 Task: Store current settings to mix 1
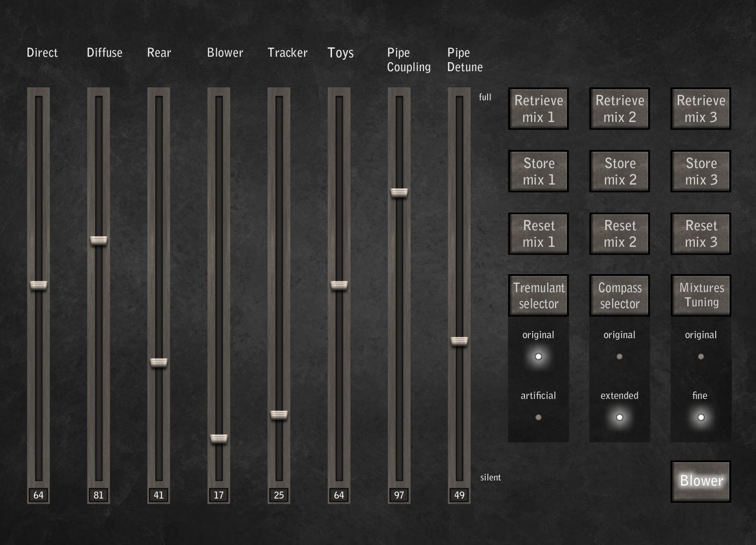538,171
